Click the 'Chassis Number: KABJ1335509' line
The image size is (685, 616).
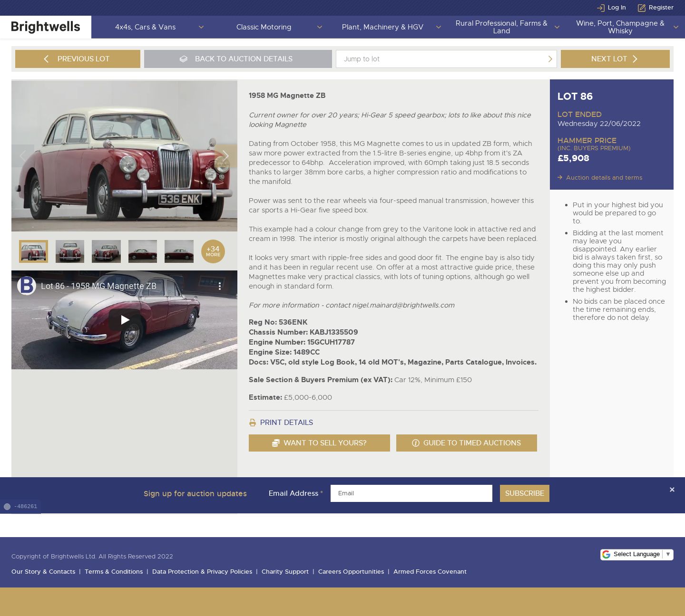click(x=303, y=332)
